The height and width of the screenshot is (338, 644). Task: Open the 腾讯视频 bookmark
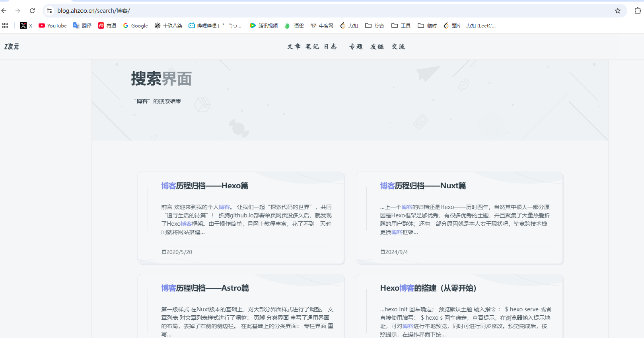point(263,25)
